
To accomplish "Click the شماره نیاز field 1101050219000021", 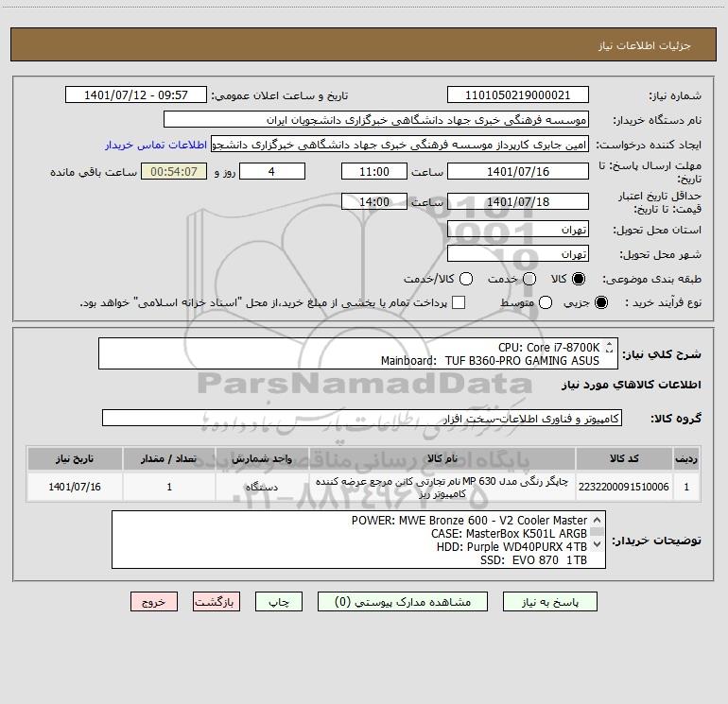I will (518, 95).
